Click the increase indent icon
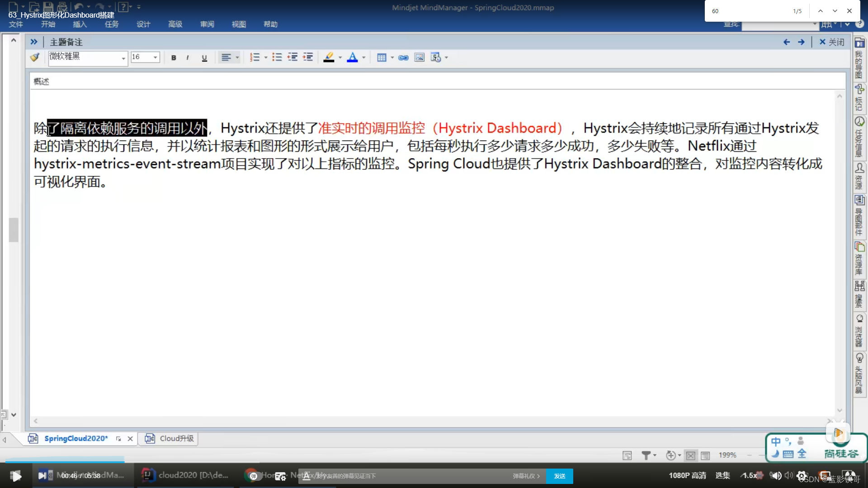The image size is (868, 488). 308,57
